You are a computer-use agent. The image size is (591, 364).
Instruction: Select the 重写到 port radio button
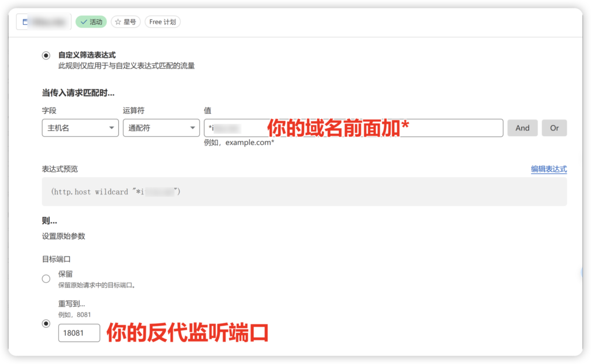(x=46, y=324)
